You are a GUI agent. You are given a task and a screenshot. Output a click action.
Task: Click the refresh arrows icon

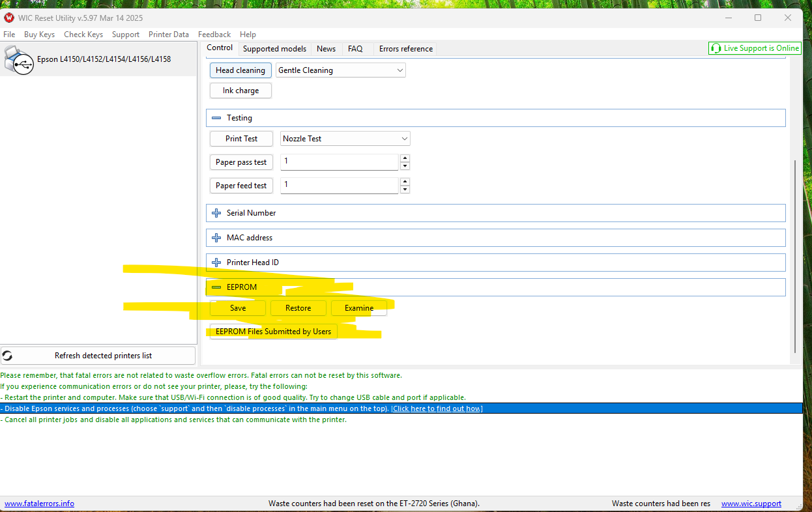8,356
